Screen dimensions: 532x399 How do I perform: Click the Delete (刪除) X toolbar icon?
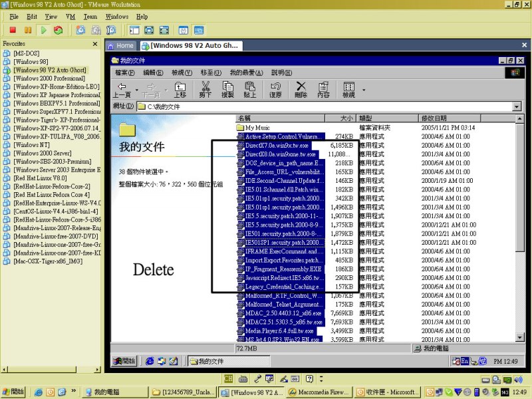(301, 90)
